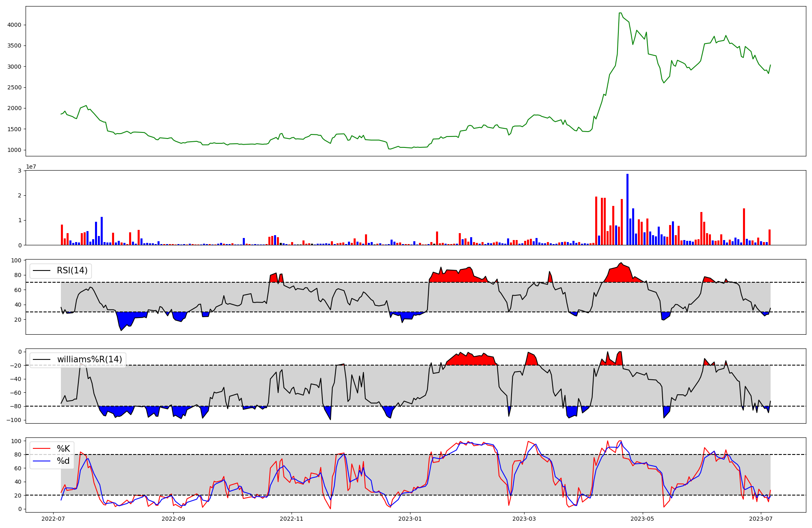Click the 2023-05 x-axis date label
Screen dimensions: 812x528
642,519
